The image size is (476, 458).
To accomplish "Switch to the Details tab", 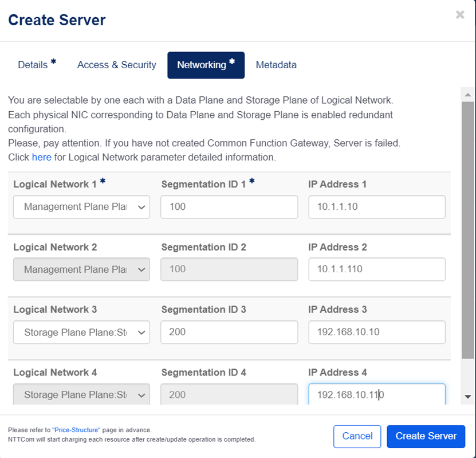I will (33, 65).
